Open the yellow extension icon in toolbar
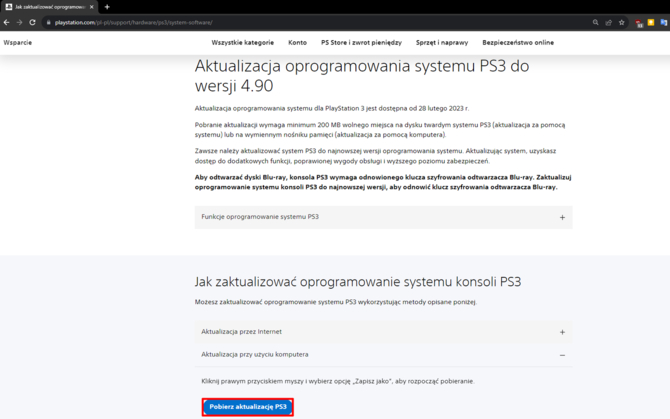670x419 pixels. 651,22
